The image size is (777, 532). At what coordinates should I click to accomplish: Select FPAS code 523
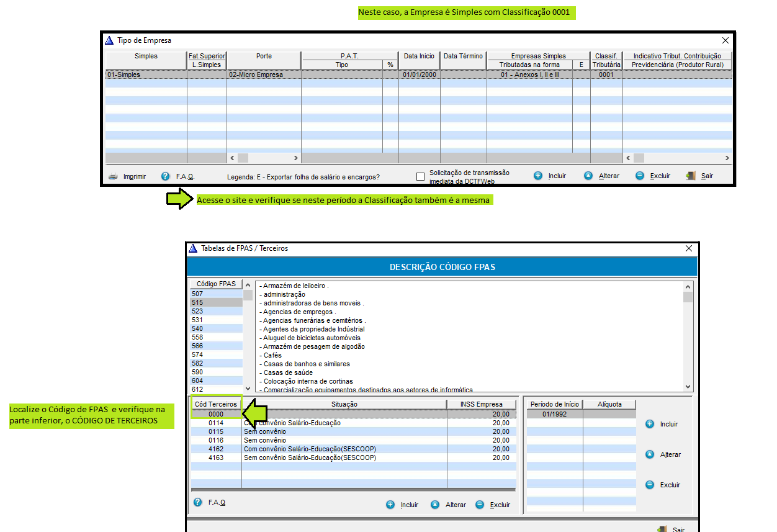[216, 311]
